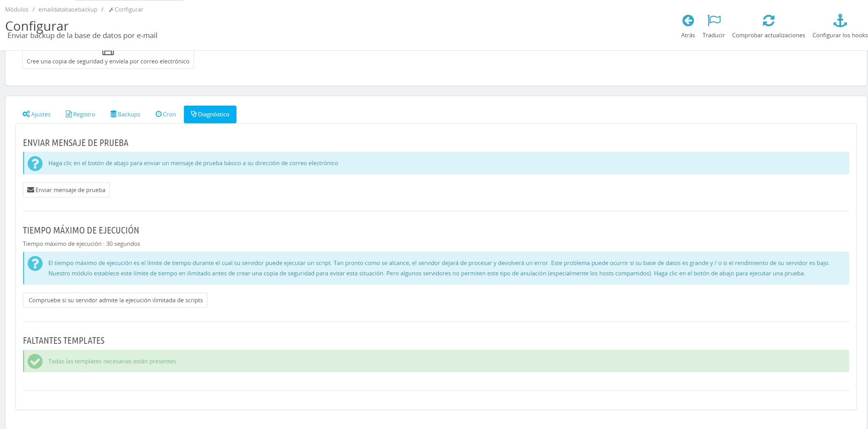Click the document icon on Registro tab
The image size is (868, 429).
coord(69,114)
